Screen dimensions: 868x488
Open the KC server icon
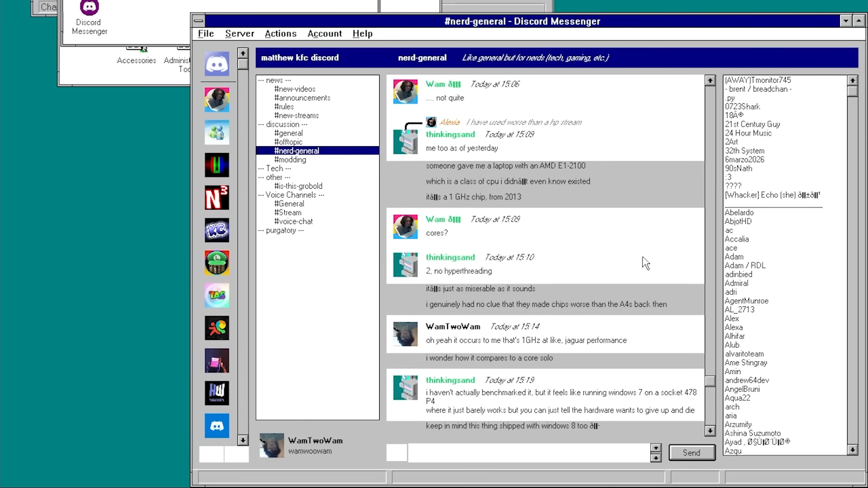pyautogui.click(x=217, y=230)
